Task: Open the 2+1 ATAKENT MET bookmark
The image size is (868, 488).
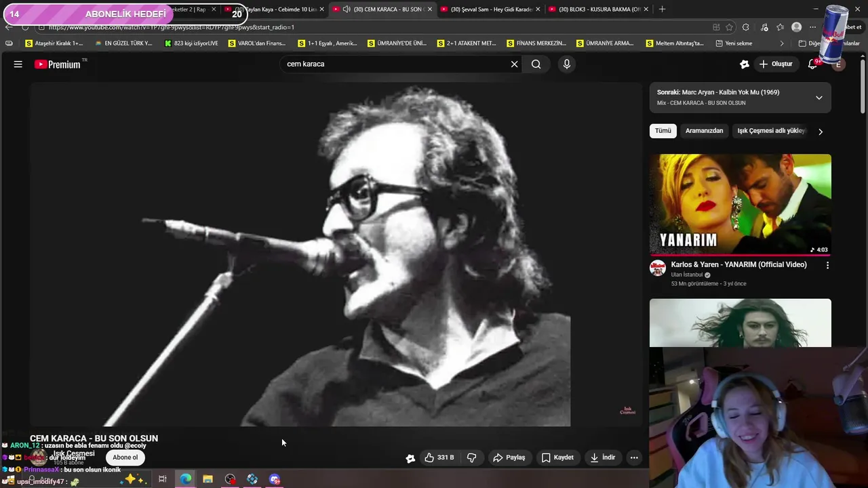Action: (467, 43)
